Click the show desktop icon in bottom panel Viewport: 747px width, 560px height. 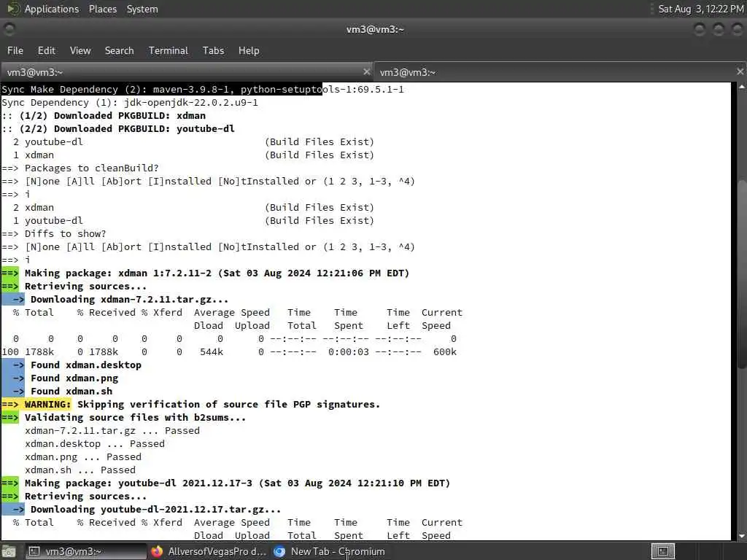point(9,551)
